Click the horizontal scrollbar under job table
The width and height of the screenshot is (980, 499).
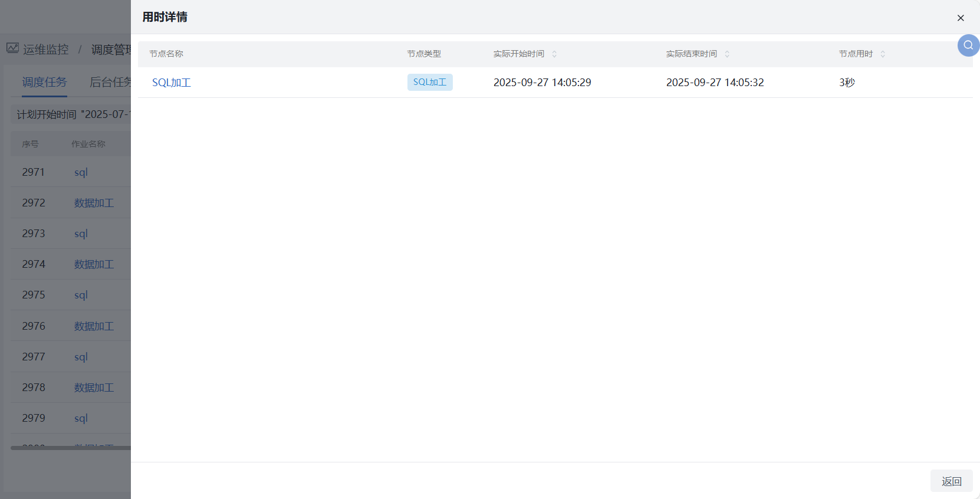71,448
